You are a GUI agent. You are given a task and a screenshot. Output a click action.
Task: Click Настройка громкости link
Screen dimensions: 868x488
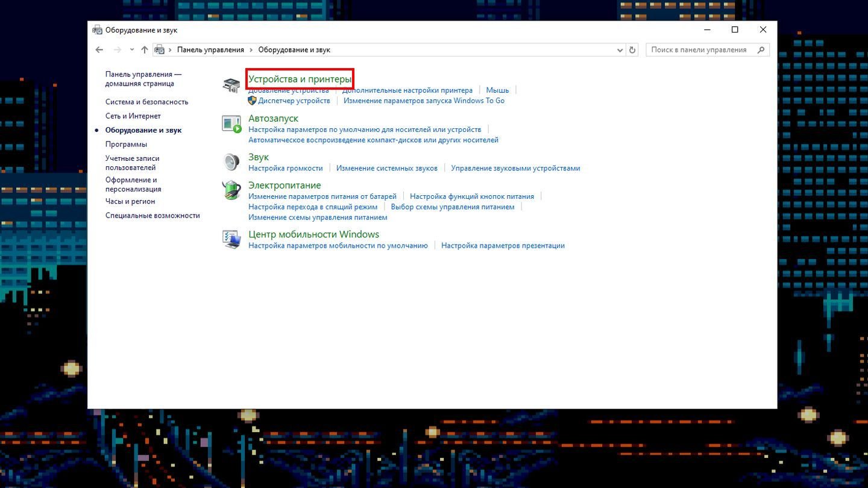click(286, 168)
